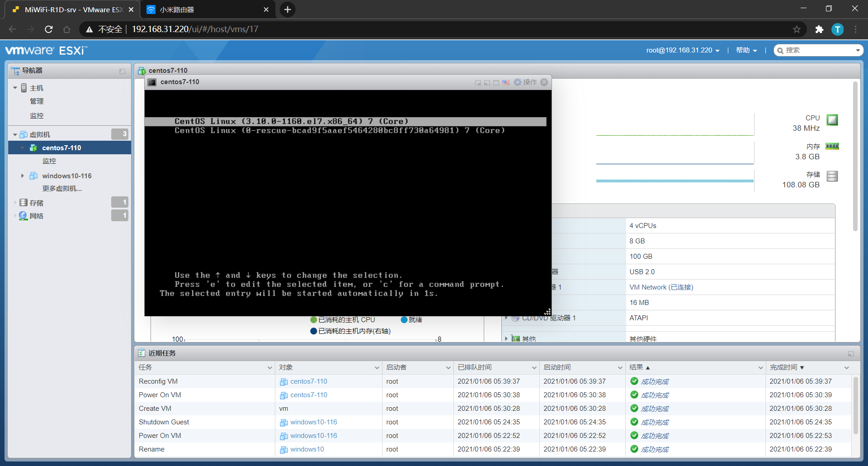The width and height of the screenshot is (868, 466).
Task: Open the root@192.168.31.220 user dropdown
Action: [x=683, y=50]
